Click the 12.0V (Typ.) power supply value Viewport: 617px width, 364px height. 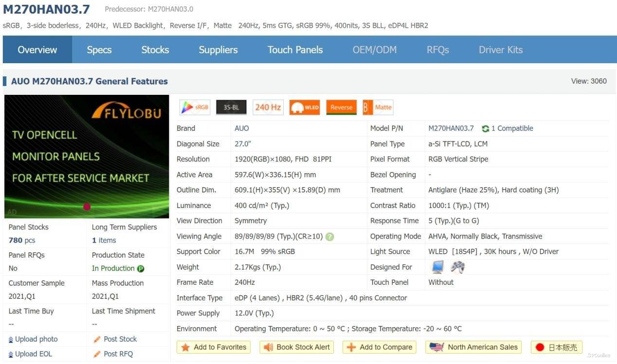254,313
